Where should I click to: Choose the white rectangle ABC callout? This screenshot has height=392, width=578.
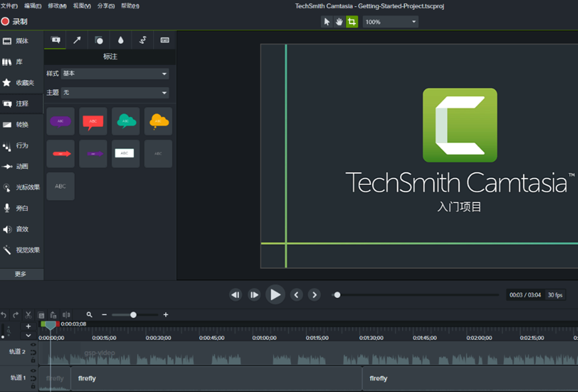[126, 154]
